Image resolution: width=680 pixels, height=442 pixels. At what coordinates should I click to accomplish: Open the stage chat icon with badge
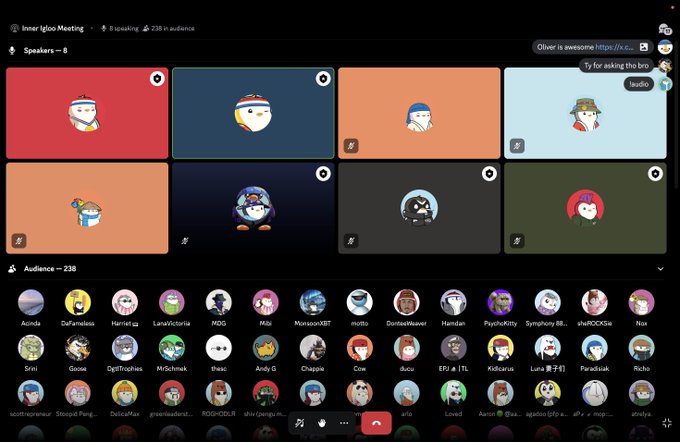664,29
